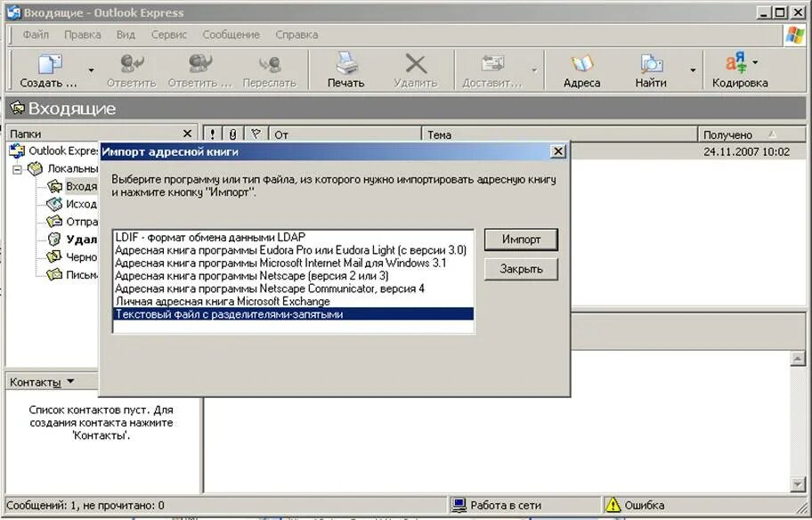Collapse the Локальные папки tree node
This screenshot has width=812, height=520.
17,169
